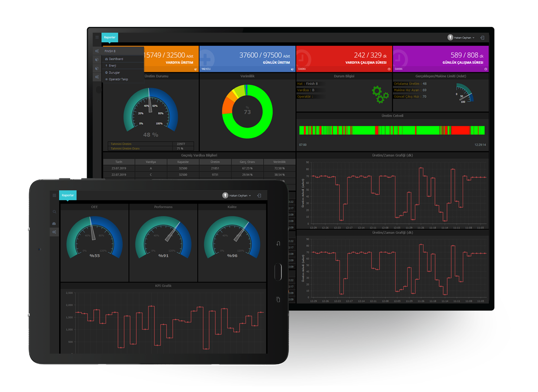Open the green gears status icon
This screenshot has height=392, width=538.
tap(380, 95)
